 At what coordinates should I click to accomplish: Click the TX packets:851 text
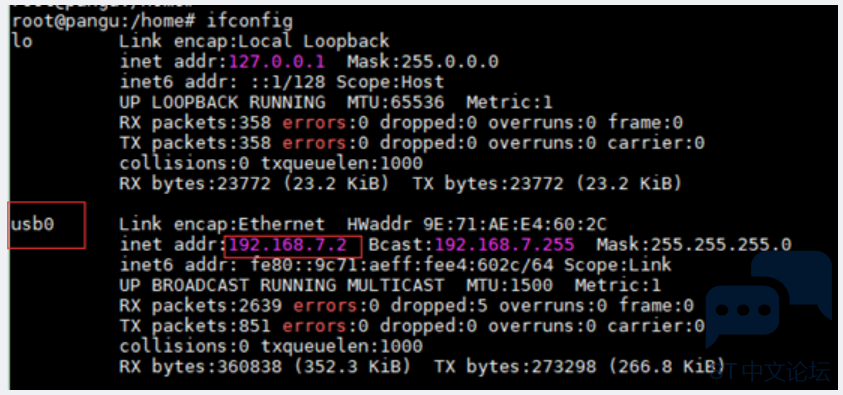point(196,326)
